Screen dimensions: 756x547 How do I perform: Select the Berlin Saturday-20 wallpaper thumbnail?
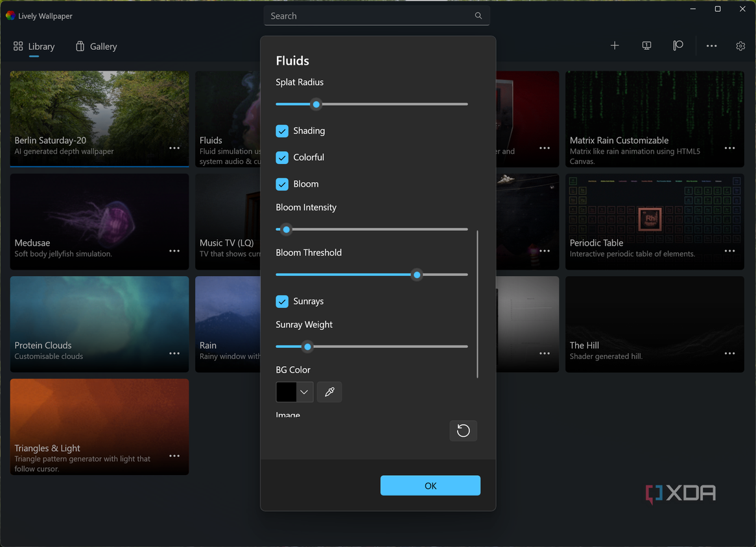coord(99,119)
